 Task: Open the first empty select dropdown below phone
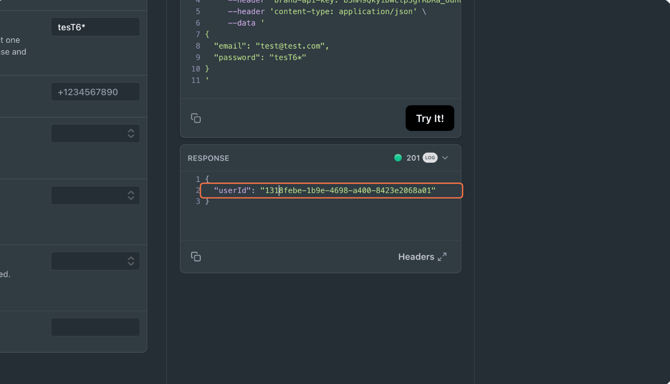click(x=95, y=133)
